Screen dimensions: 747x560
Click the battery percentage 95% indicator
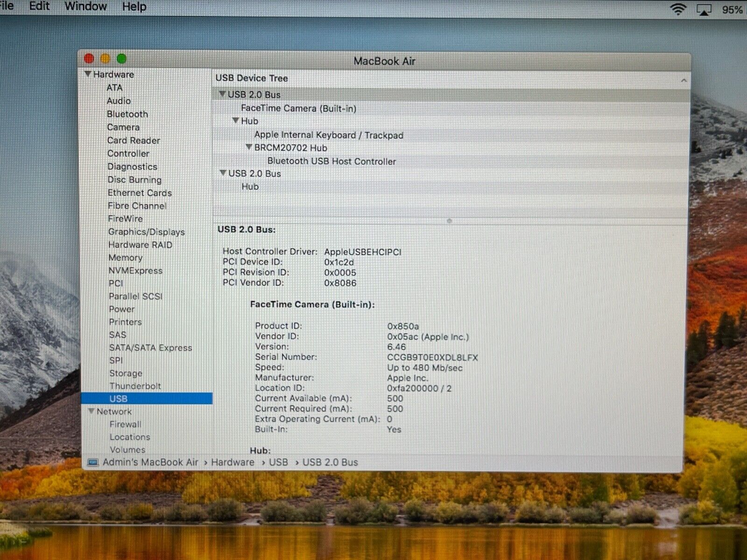pos(733,10)
